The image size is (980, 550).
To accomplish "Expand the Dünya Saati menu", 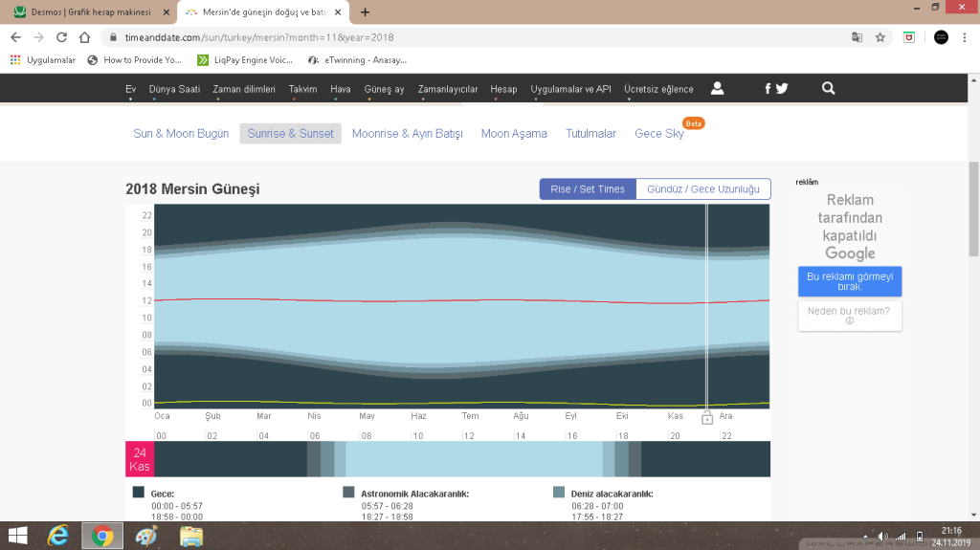I will [x=174, y=89].
